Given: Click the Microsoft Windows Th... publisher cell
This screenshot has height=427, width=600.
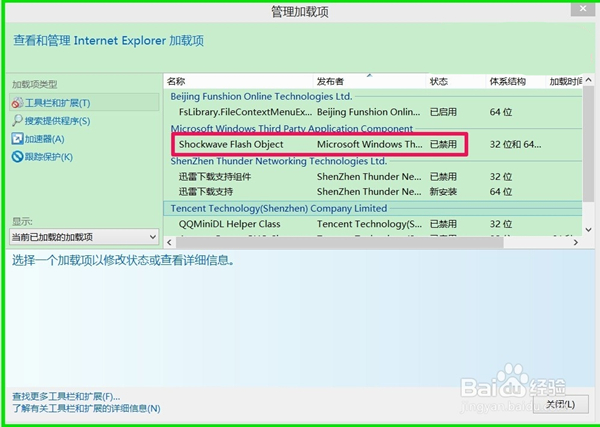Looking at the screenshot, I should [x=369, y=144].
